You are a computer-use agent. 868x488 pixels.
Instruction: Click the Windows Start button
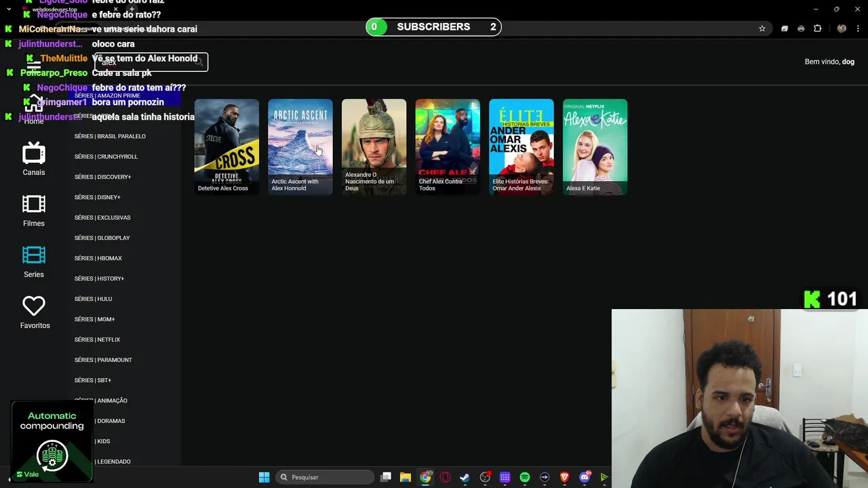[x=264, y=477]
